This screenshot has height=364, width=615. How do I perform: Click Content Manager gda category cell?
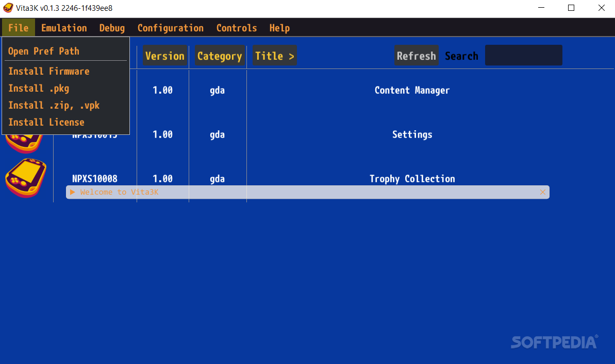217,91
